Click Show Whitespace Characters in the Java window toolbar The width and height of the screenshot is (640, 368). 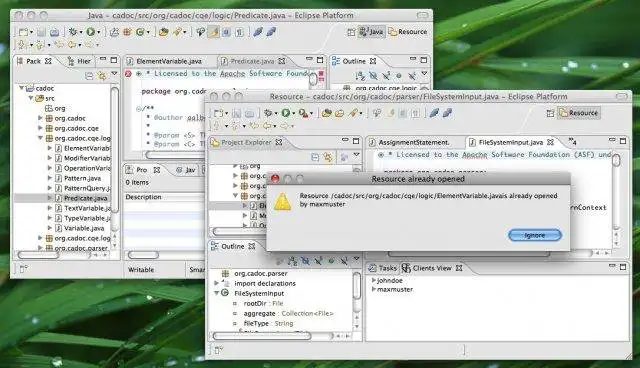coord(240,31)
